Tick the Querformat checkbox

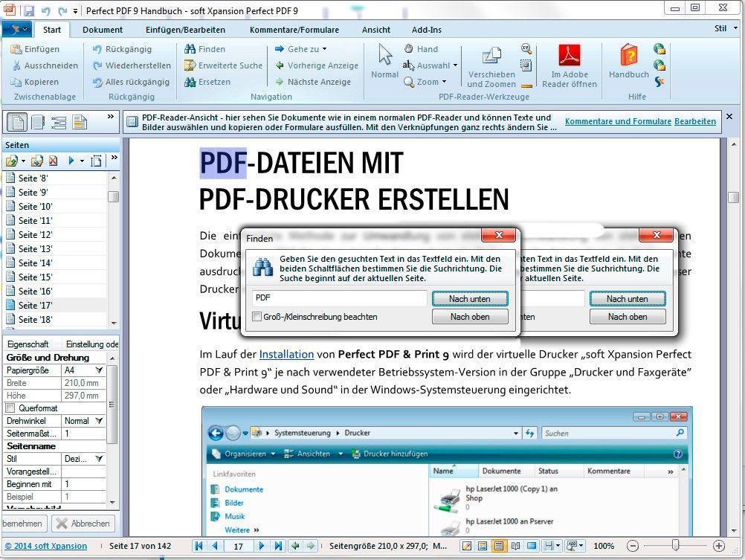coord(10,408)
